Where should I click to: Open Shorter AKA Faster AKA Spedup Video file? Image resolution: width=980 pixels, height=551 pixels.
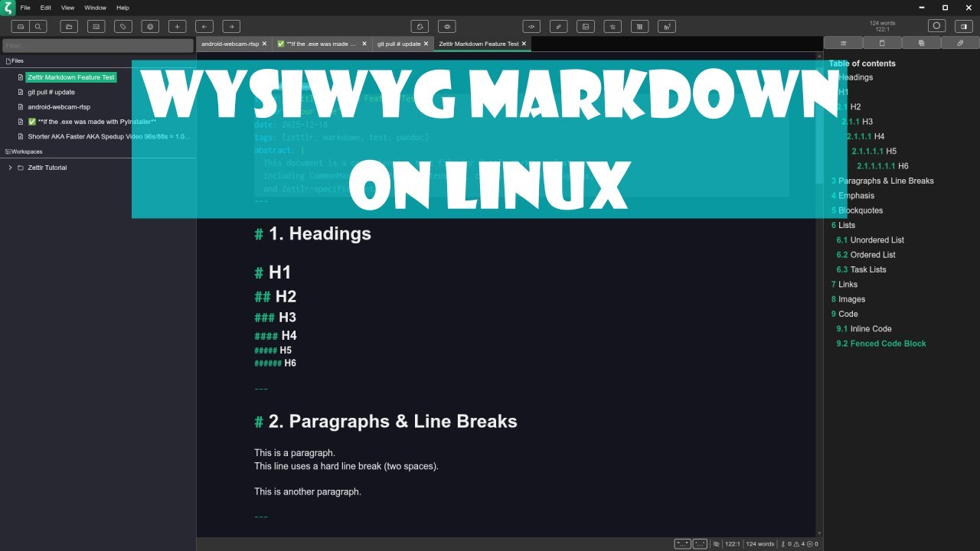[x=109, y=137]
